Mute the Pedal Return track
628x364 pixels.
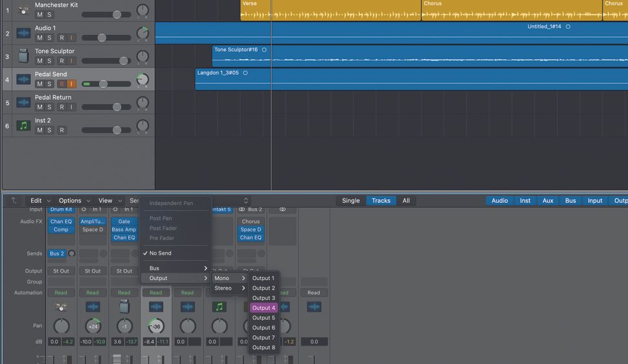tap(39, 107)
